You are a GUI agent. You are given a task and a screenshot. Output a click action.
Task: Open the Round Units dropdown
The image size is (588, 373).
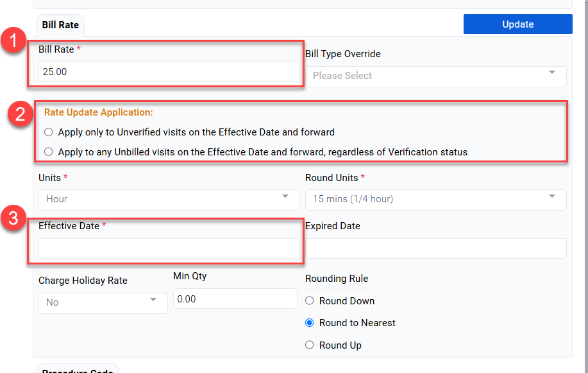(x=435, y=199)
